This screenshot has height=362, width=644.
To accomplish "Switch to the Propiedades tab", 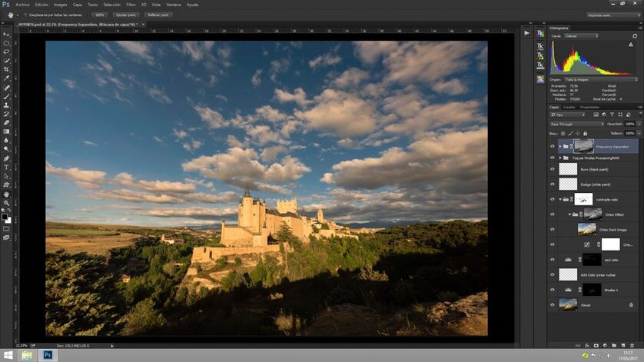I will click(589, 108).
